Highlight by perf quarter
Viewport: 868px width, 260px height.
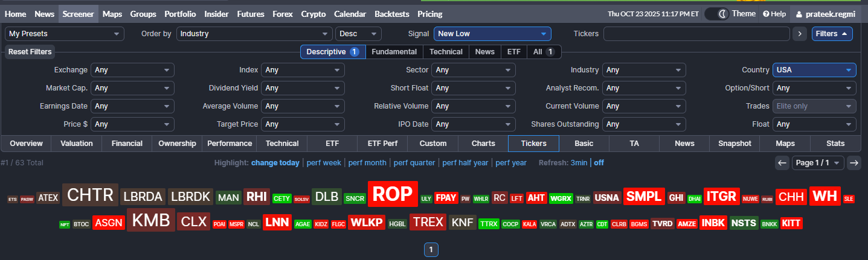(414, 163)
